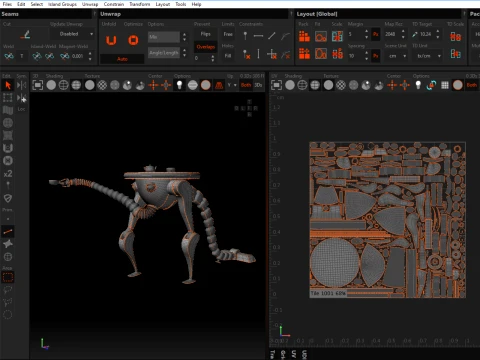Open the Update Unwrap Disabled dropdown
This screenshot has height=360, width=480.
point(72,34)
